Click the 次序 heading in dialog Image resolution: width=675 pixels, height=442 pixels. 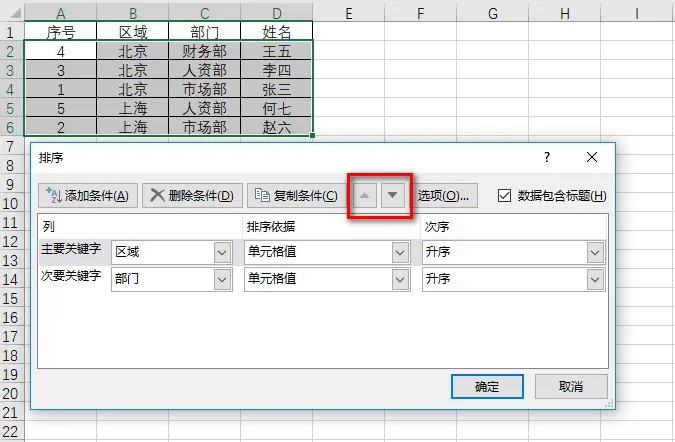437,227
